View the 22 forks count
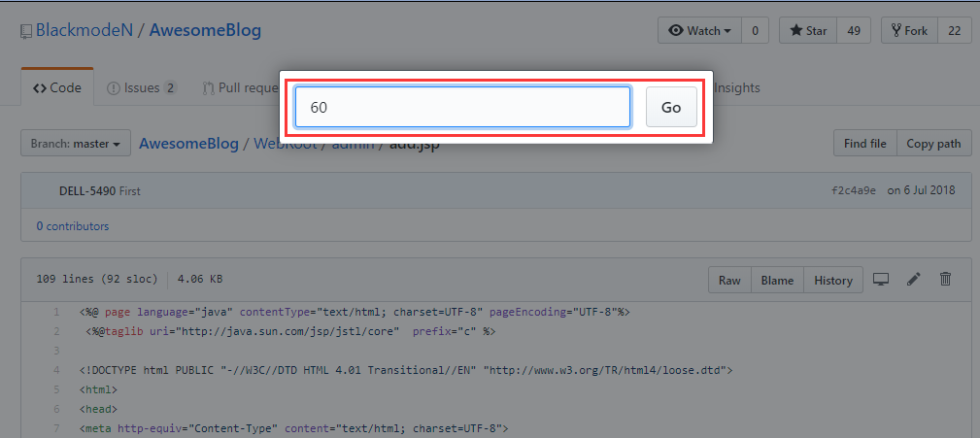 coord(955,31)
